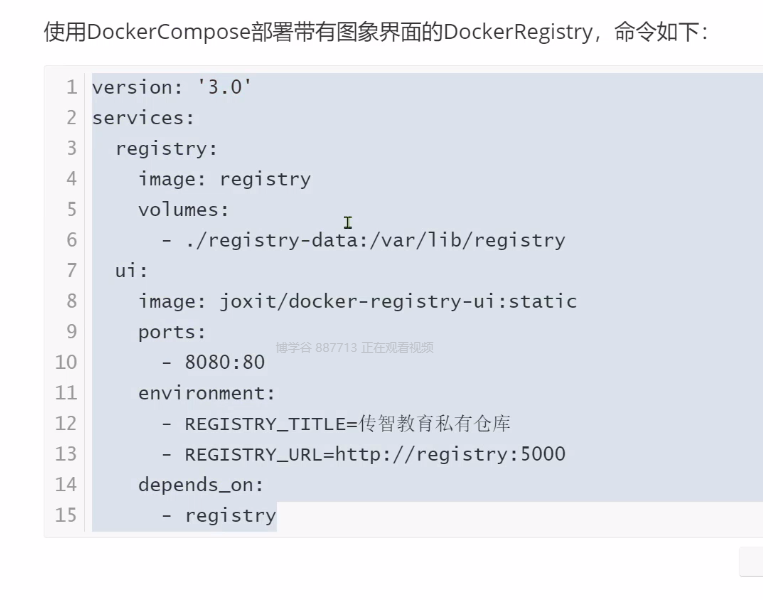Click the image: registry line
The image size is (763, 600).
click(224, 179)
